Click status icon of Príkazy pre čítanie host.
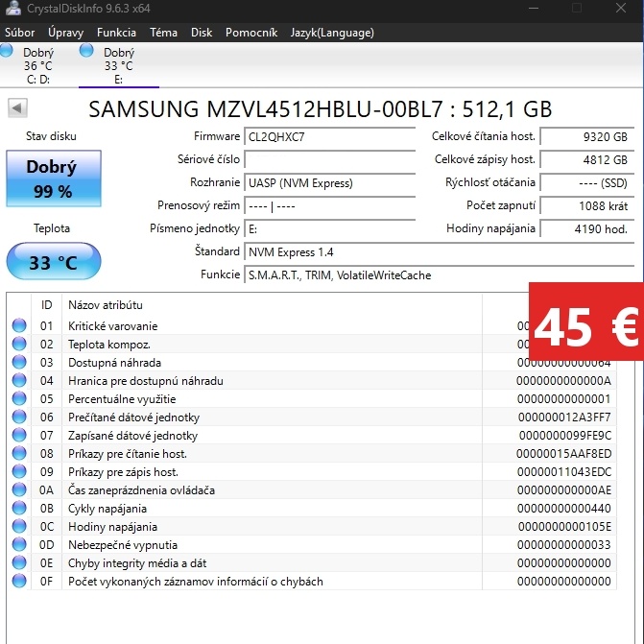 (x=19, y=453)
